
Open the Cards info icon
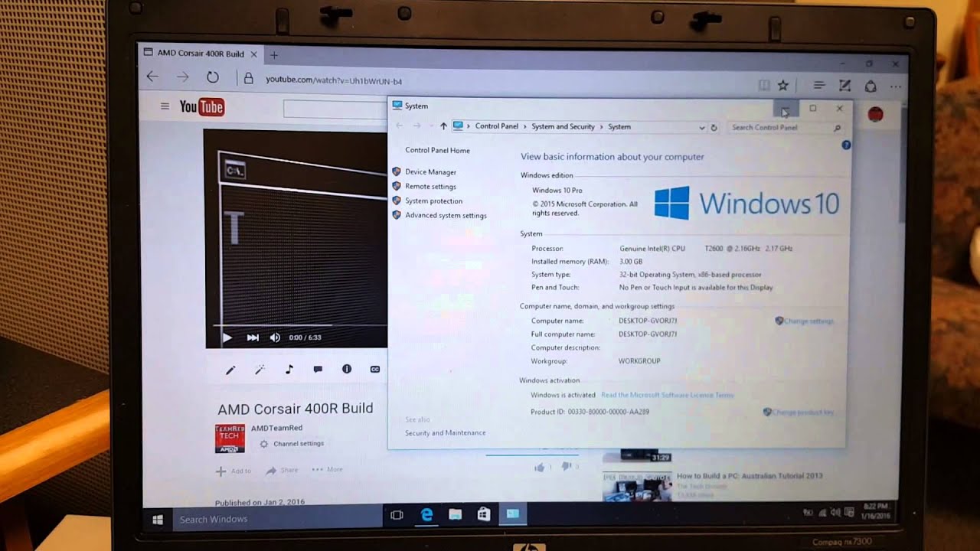pyautogui.click(x=347, y=369)
